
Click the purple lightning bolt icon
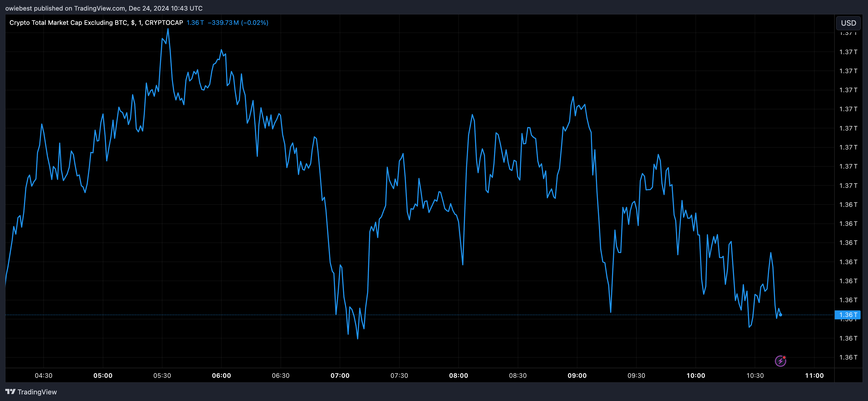click(780, 361)
